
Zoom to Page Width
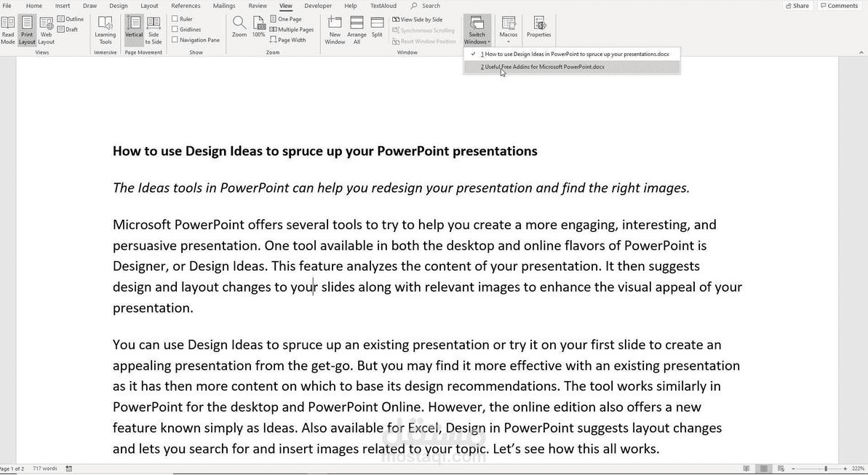[288, 40]
